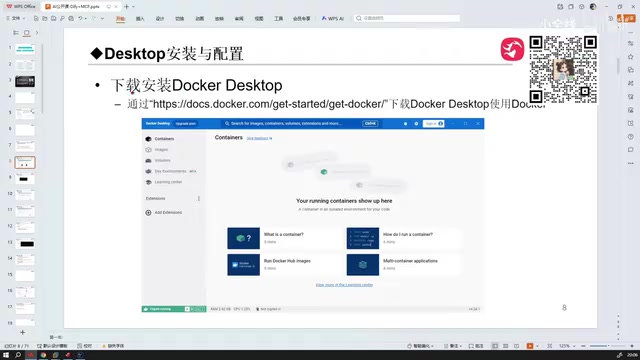This screenshot has width=640, height=360.
Task: Expand the Undo history dropdown arrow
Action: tap(85, 18)
